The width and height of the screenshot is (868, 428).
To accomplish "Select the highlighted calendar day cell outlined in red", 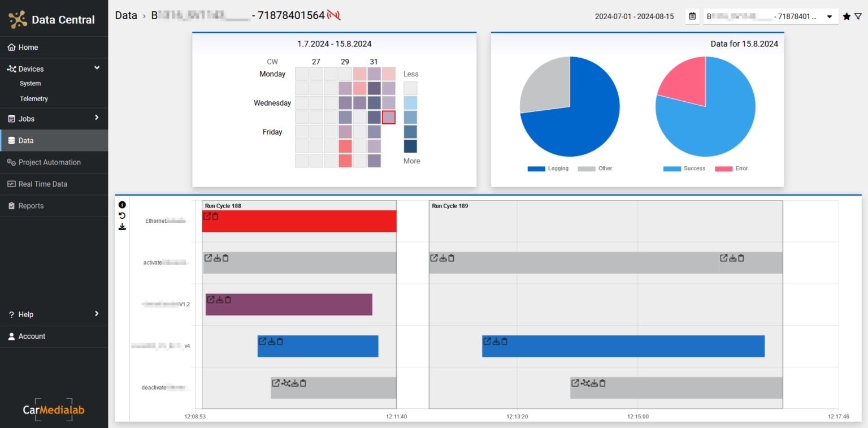I will pos(388,117).
